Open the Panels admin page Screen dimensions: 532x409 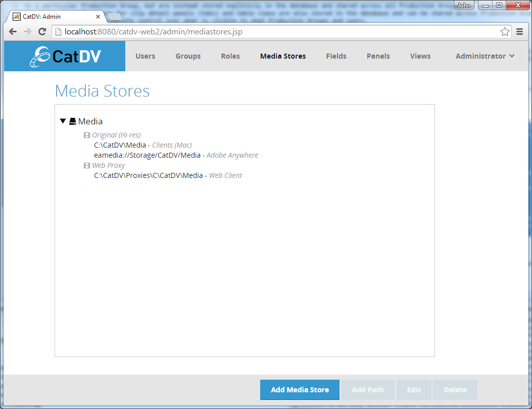pyautogui.click(x=378, y=56)
